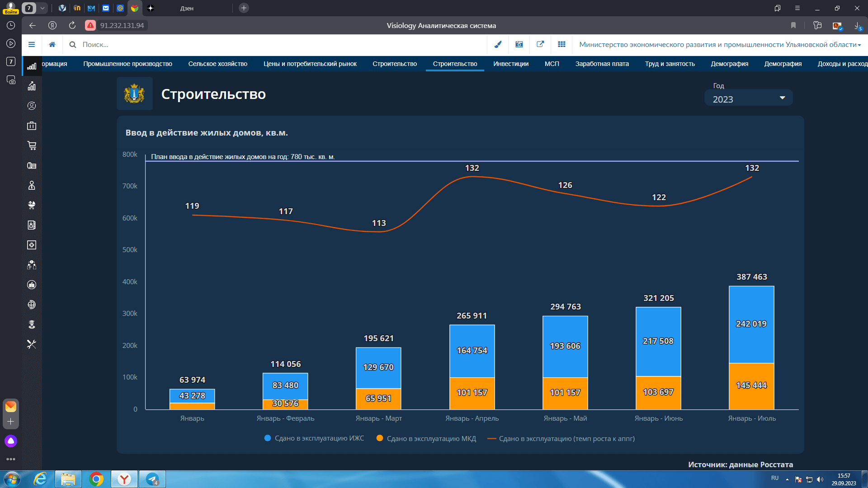The width and height of the screenshot is (868, 488).
Task: Select the Дзен browser tab
Action: tap(187, 8)
